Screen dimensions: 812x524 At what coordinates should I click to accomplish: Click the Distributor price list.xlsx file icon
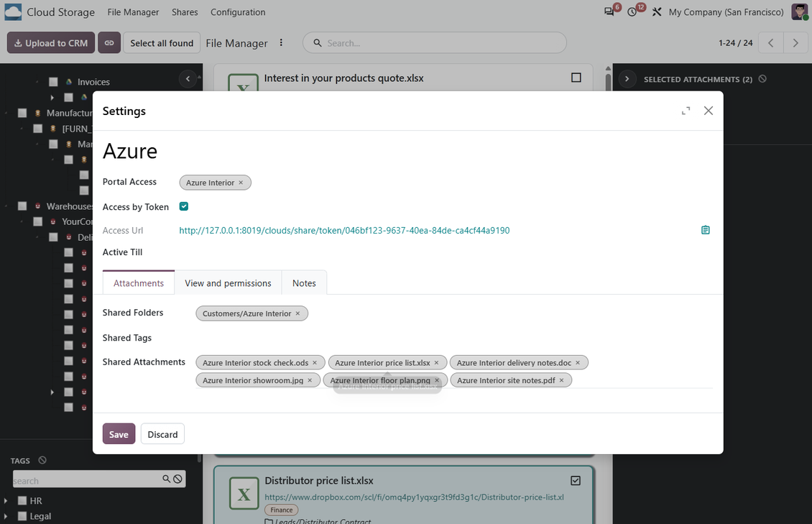coord(244,493)
